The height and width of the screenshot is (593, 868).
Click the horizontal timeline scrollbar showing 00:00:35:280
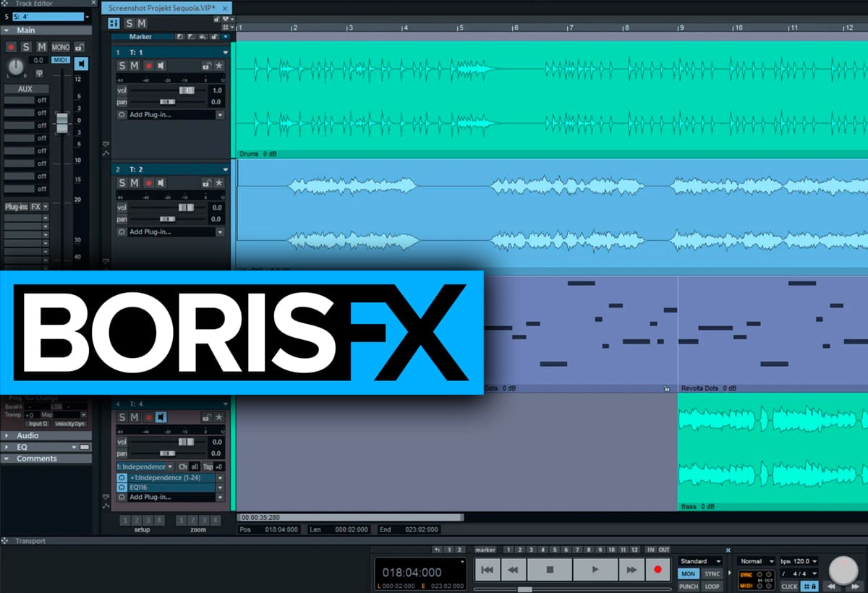tap(350, 517)
